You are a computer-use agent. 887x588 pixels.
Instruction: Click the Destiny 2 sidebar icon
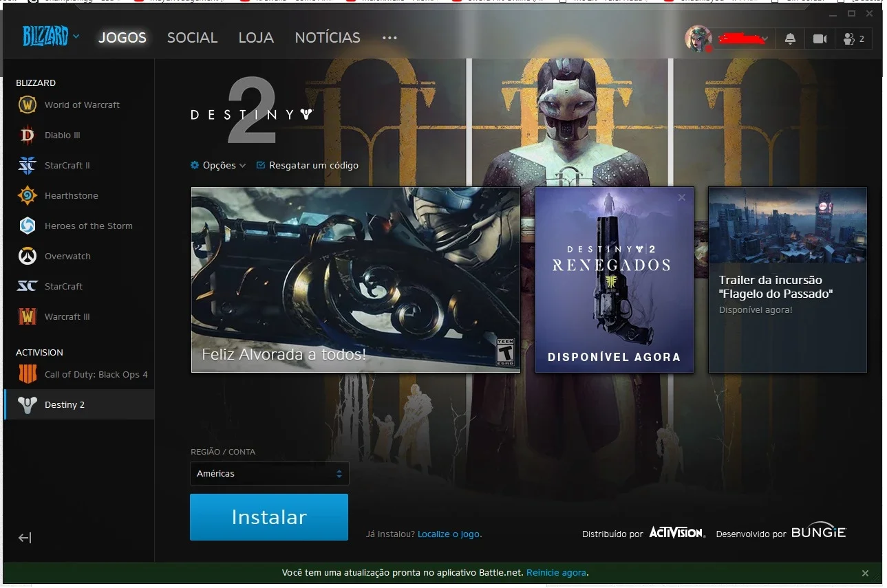click(x=27, y=405)
